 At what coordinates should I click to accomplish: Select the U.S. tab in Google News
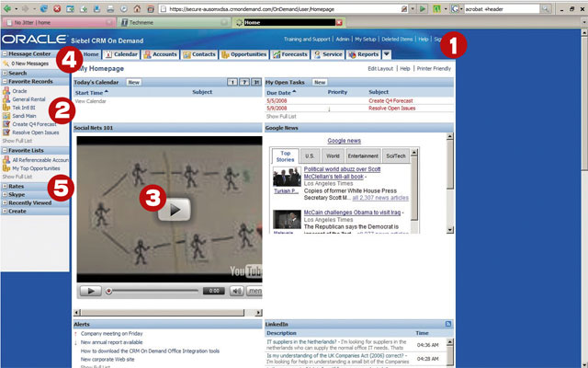click(x=310, y=156)
